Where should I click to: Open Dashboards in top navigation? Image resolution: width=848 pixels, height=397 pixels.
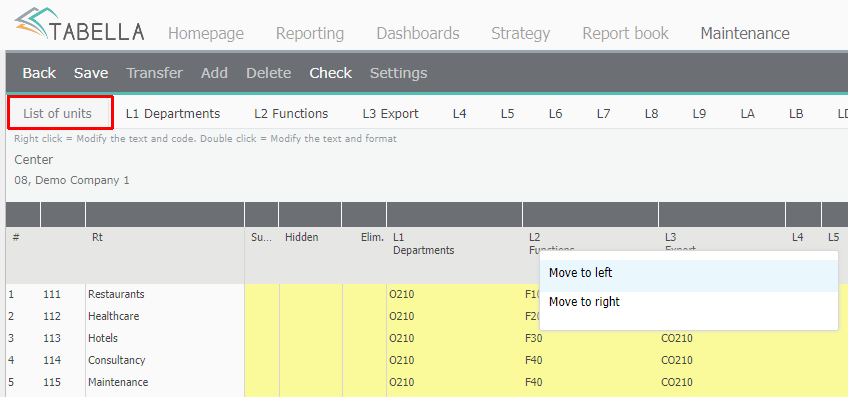418,34
